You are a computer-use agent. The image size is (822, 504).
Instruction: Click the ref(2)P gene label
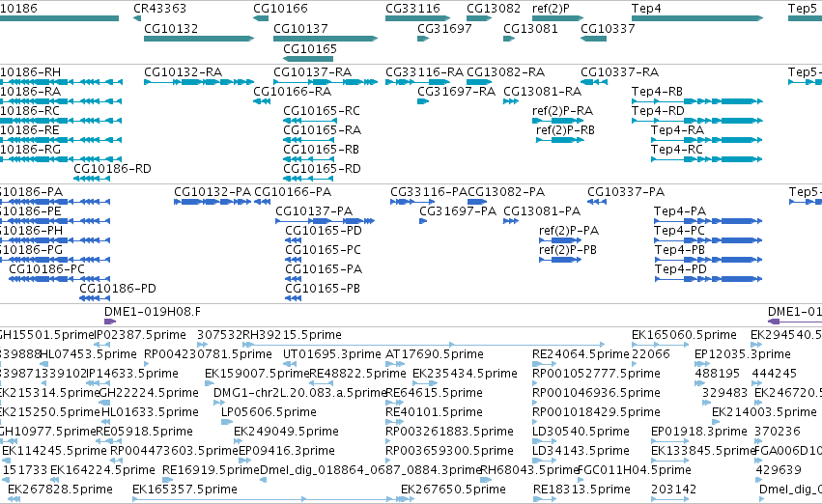(x=551, y=9)
